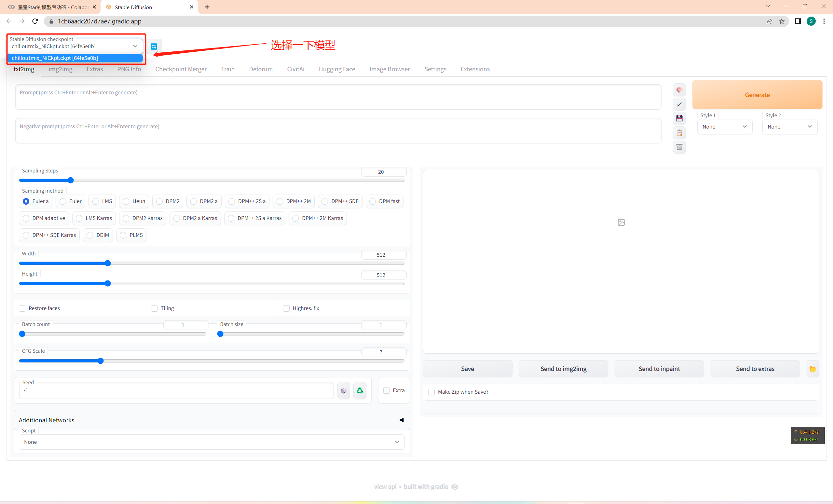833x504 pixels.
Task: Click the dice icon to randomize seed
Action: (x=344, y=390)
